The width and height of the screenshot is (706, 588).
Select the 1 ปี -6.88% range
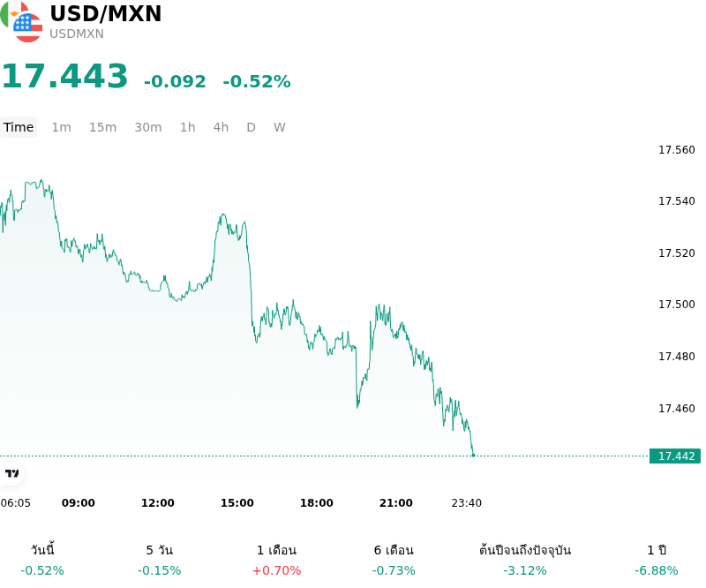tap(657, 560)
